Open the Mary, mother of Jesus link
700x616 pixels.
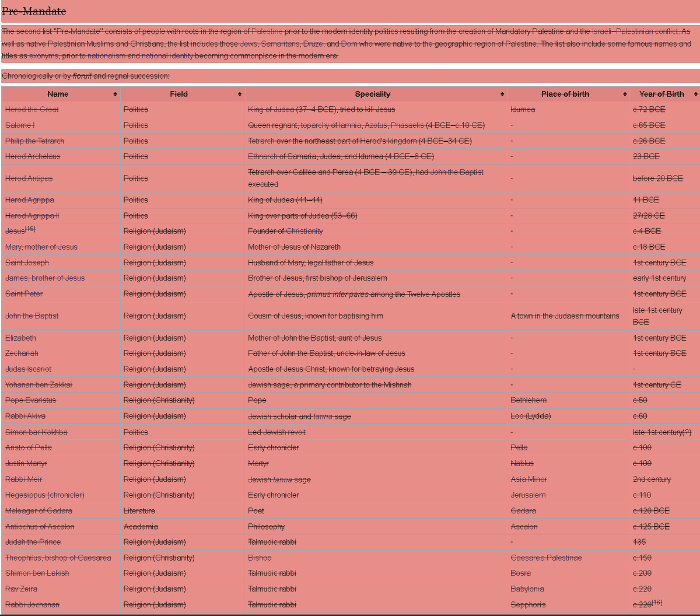pos(41,247)
